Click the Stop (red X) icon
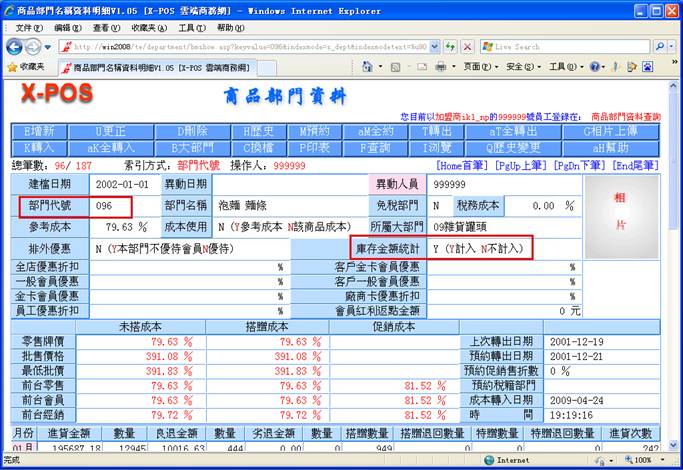Image resolution: width=683 pixels, height=470 pixels. point(466,47)
